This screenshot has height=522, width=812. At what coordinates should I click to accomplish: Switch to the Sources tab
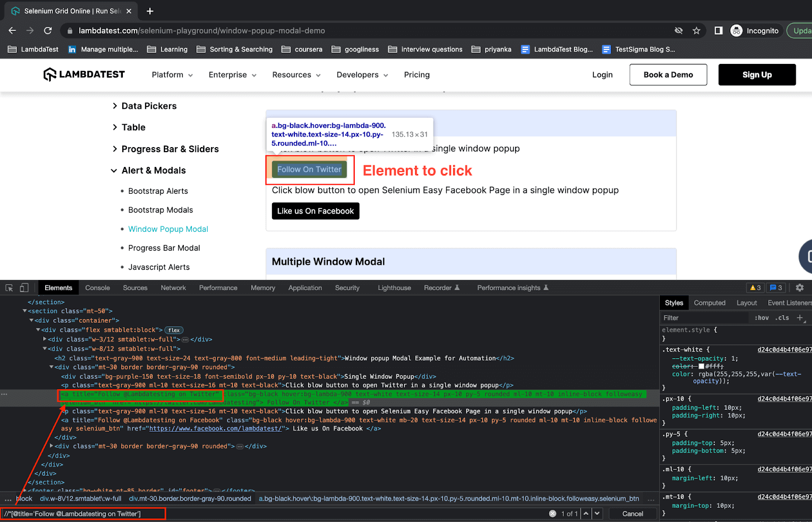[135, 288]
